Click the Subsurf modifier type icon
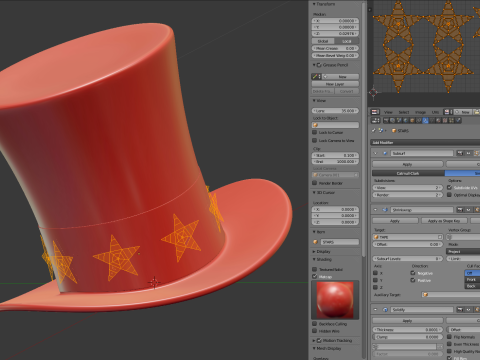This screenshot has height=360, width=480. click(385, 153)
